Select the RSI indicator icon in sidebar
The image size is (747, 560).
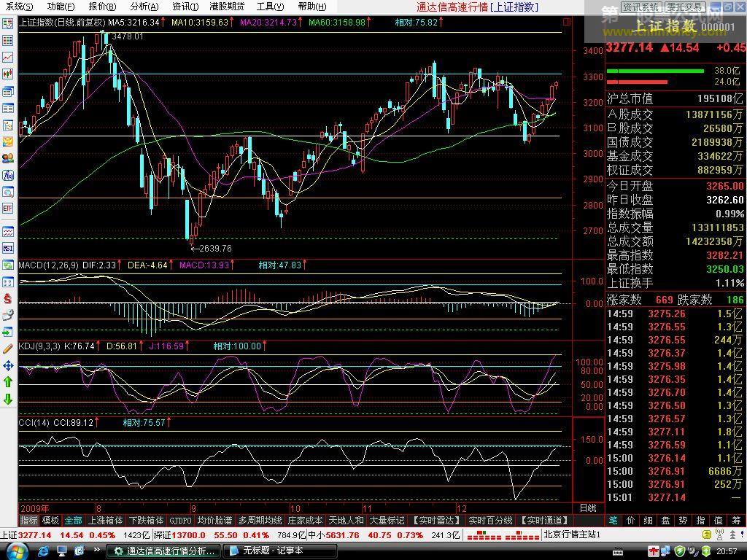point(7,248)
